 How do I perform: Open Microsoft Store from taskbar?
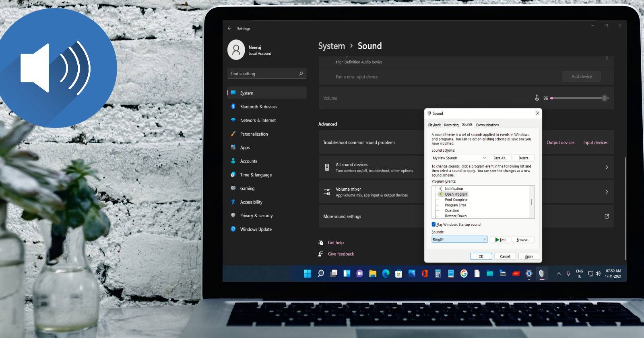tap(398, 274)
